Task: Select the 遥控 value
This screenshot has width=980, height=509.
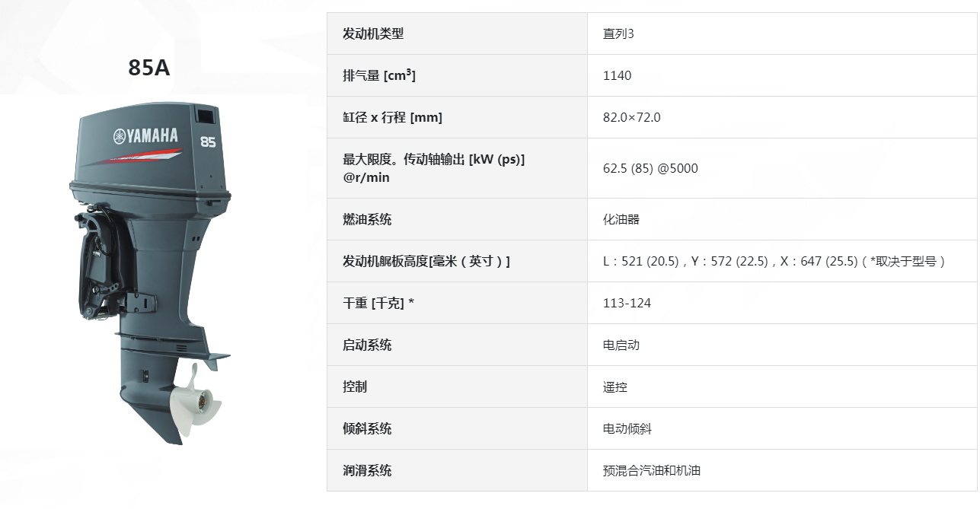Action: [x=614, y=387]
